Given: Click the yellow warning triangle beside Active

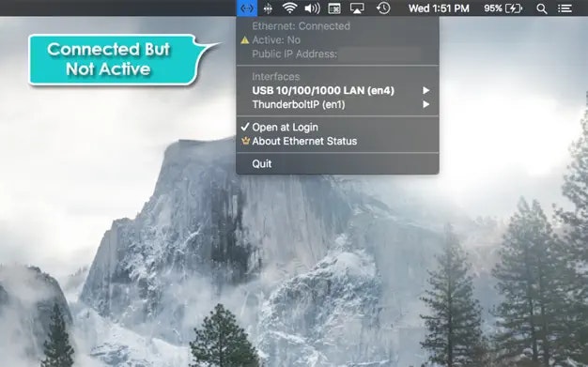Looking at the screenshot, I should coord(245,40).
